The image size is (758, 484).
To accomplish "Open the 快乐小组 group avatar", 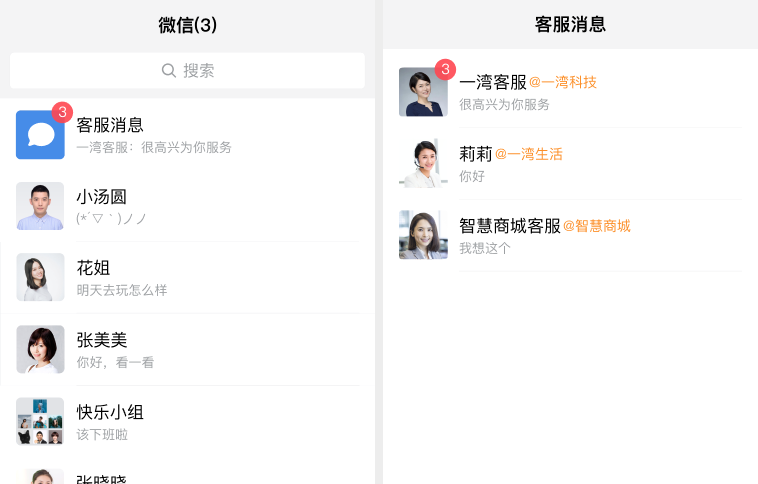I will (40, 421).
